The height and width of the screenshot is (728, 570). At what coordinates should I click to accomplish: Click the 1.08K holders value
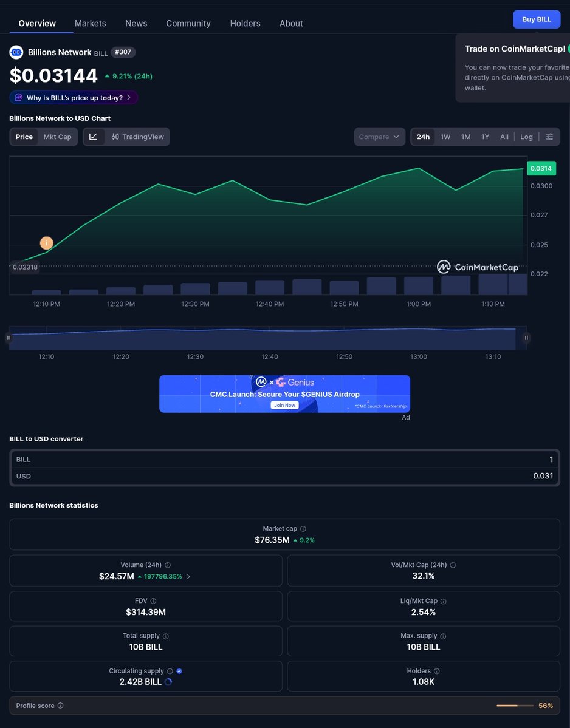[424, 682]
